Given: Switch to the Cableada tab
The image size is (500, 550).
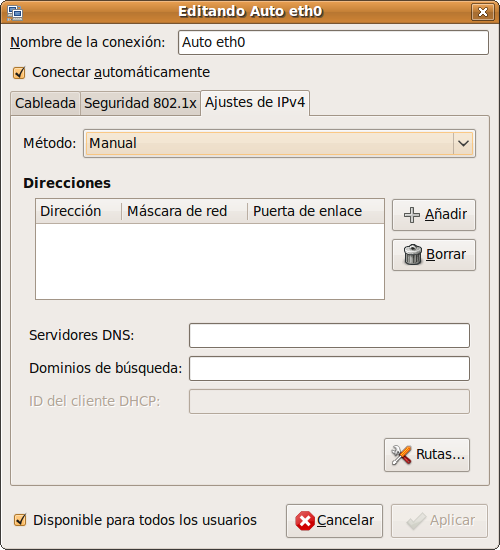Looking at the screenshot, I should [45, 103].
